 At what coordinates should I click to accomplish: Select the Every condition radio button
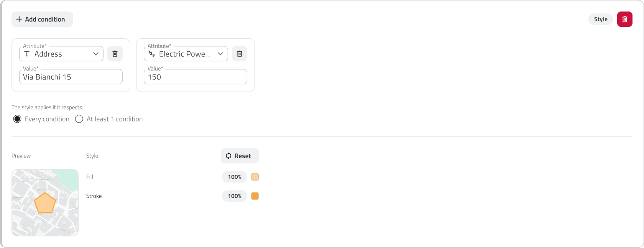pyautogui.click(x=17, y=119)
